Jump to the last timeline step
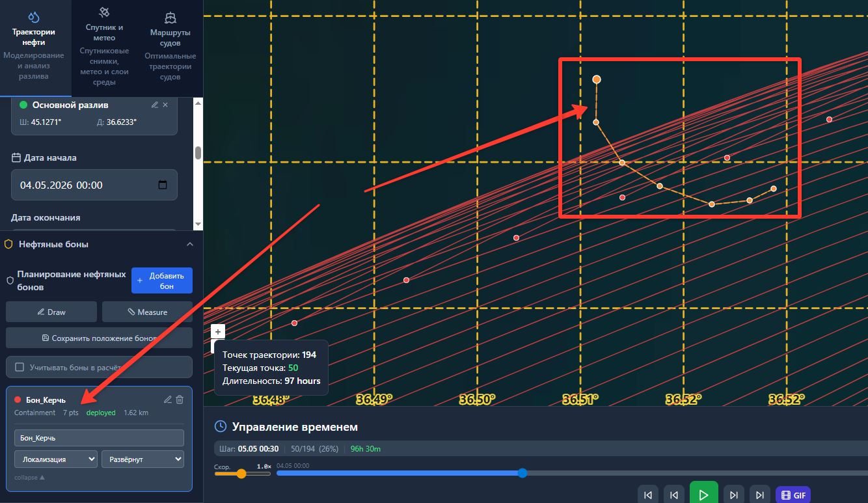 coord(759,495)
